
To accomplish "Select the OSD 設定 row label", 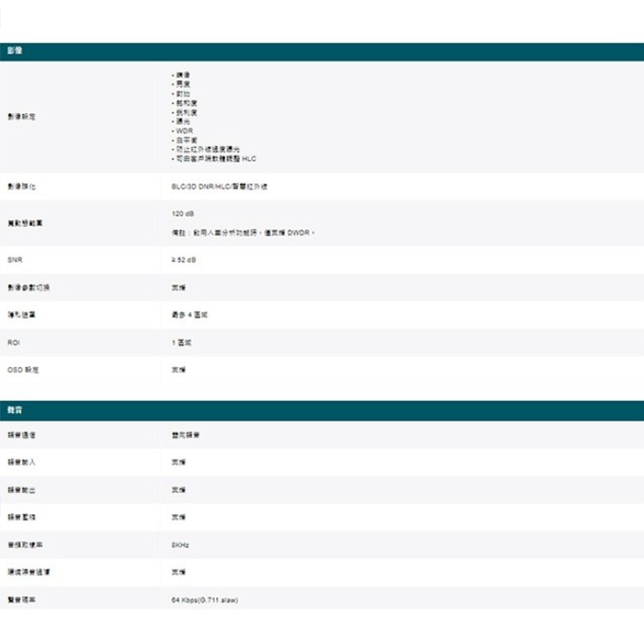I will 23,370.
